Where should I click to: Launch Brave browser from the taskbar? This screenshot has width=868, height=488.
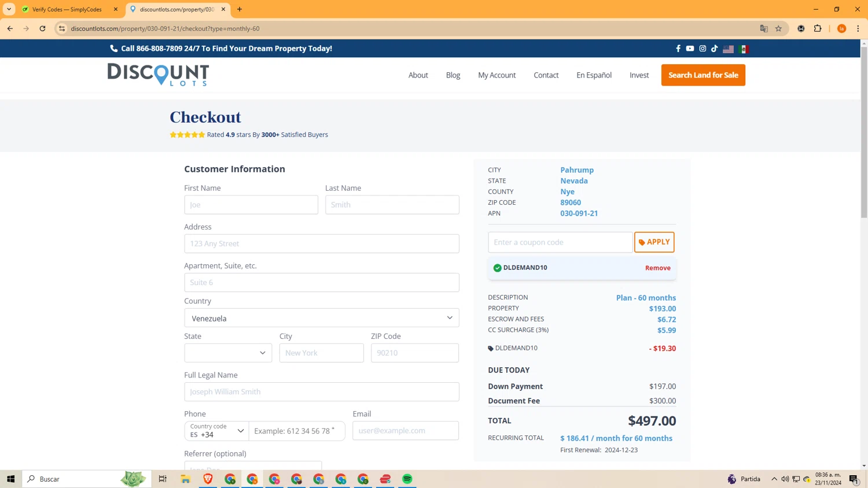pos(208,479)
